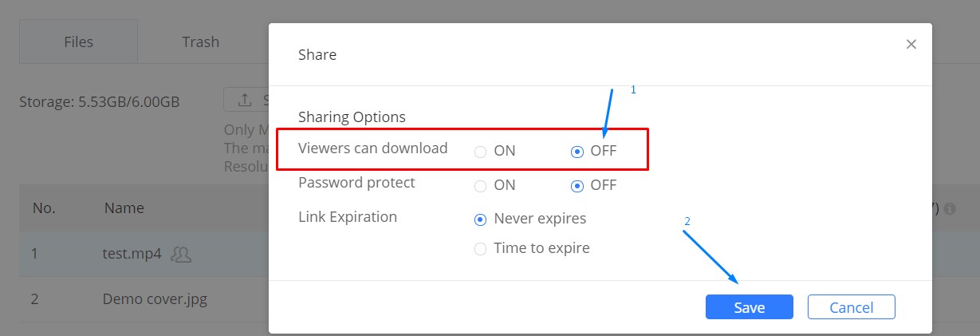Click the upload icon button above the file list
Image resolution: width=980 pixels, height=336 pixels.
click(246, 100)
